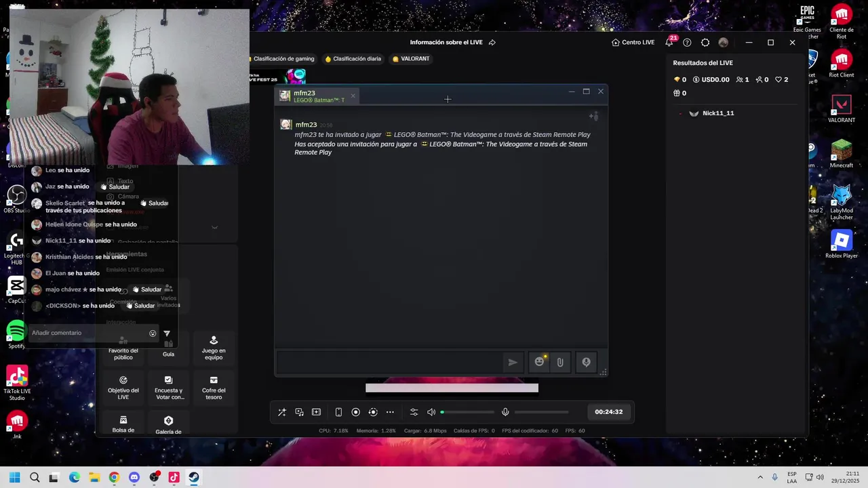Open the help question mark icon
The image size is (868, 488).
(x=687, y=42)
